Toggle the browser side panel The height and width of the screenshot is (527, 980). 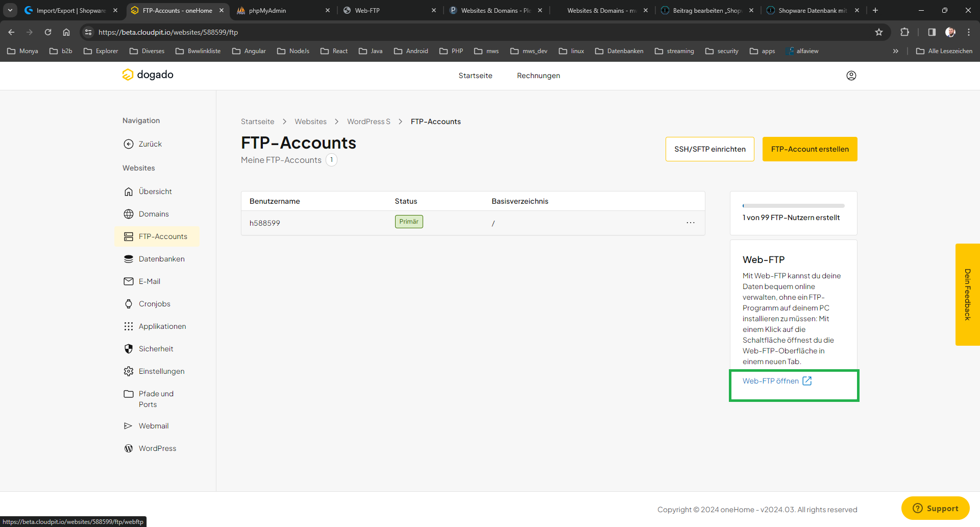click(932, 32)
